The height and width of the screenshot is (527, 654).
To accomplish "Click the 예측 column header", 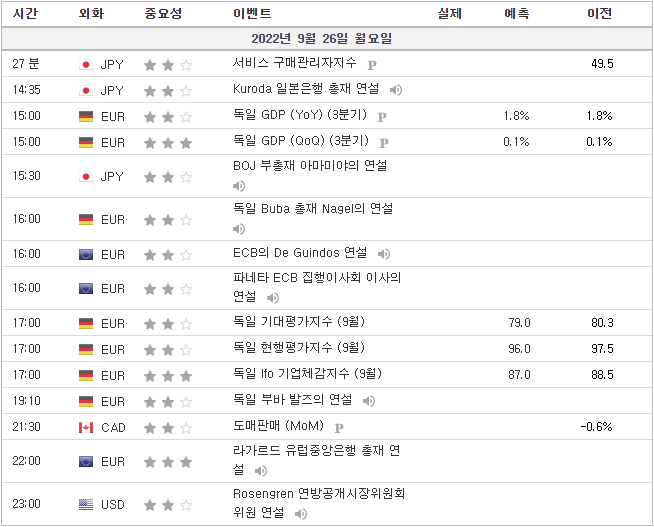I will [x=517, y=14].
